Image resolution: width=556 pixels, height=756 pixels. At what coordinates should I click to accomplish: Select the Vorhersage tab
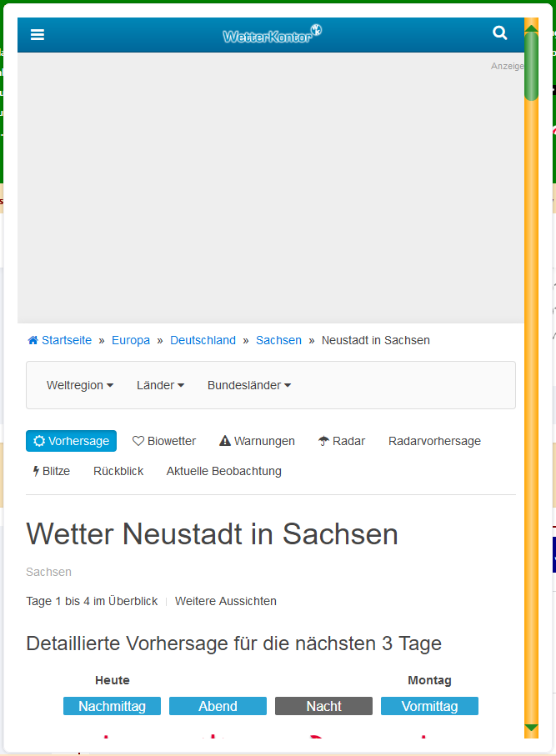point(72,441)
